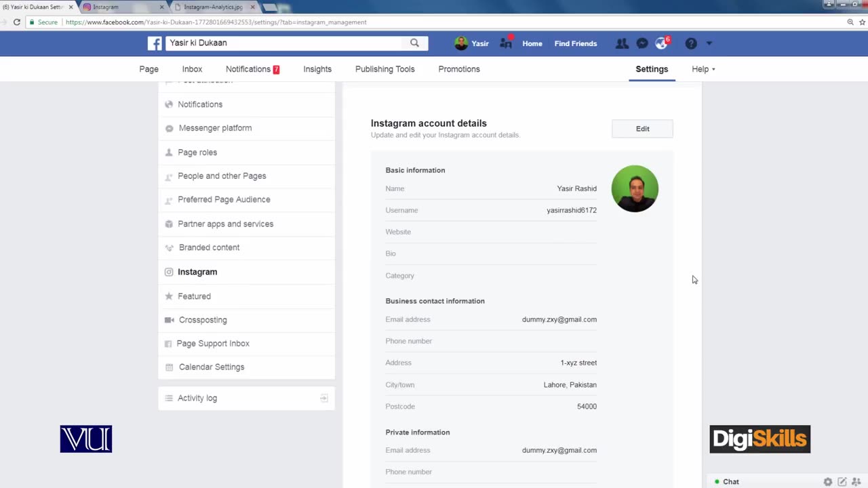Click Yasir profile picture in header

[461, 43]
